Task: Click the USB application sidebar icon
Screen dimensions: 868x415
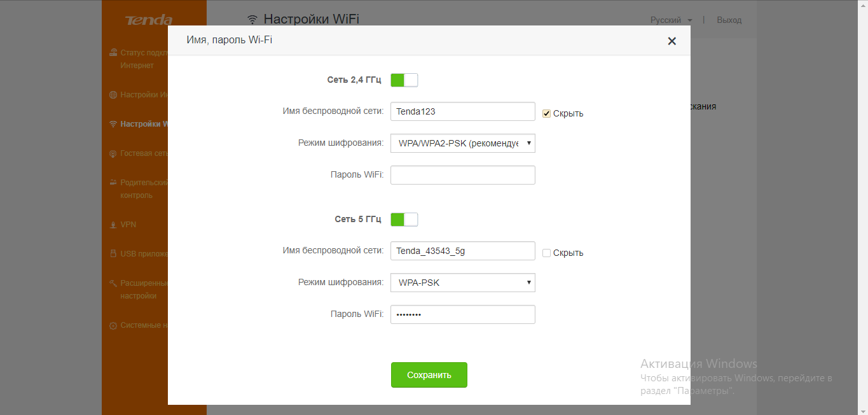Action: pos(113,254)
